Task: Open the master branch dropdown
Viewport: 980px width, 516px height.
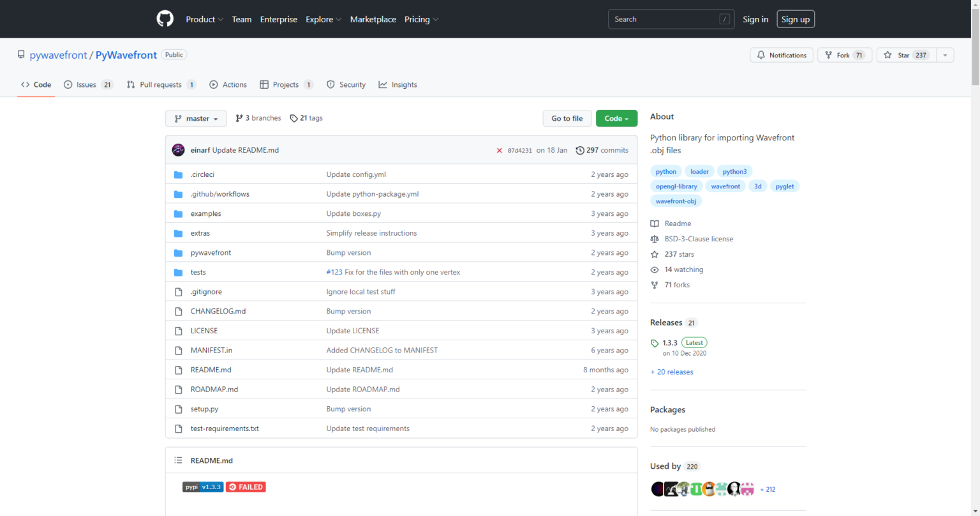Action: point(196,119)
